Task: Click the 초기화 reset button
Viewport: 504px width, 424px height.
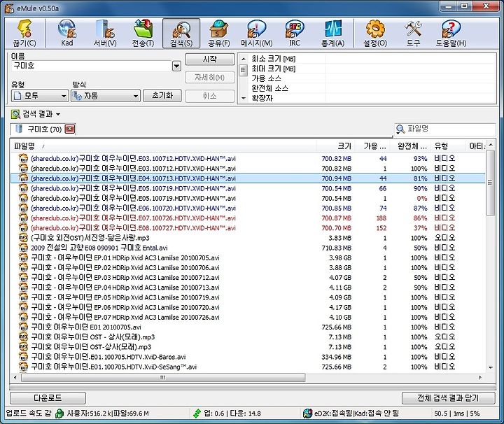Action: [x=162, y=96]
